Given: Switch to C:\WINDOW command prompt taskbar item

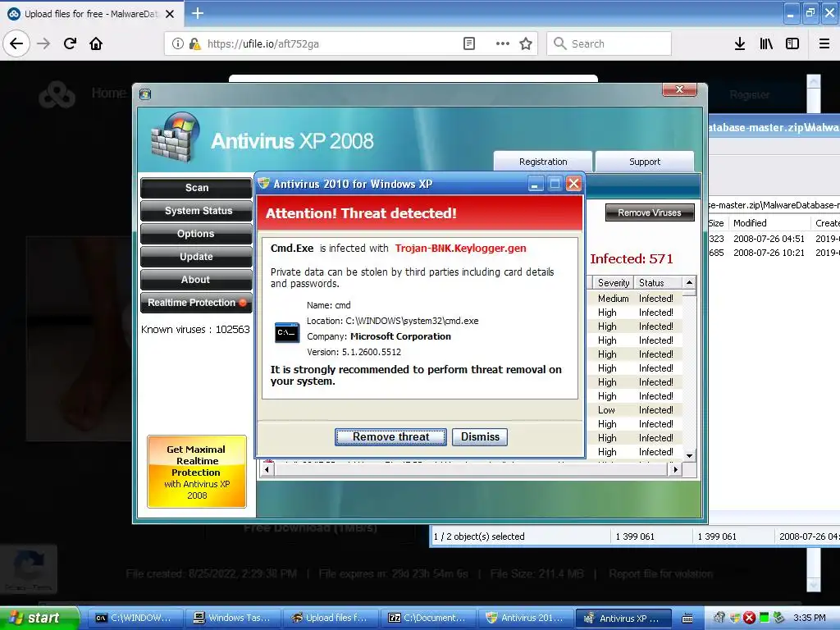Looking at the screenshot, I should (x=135, y=619).
